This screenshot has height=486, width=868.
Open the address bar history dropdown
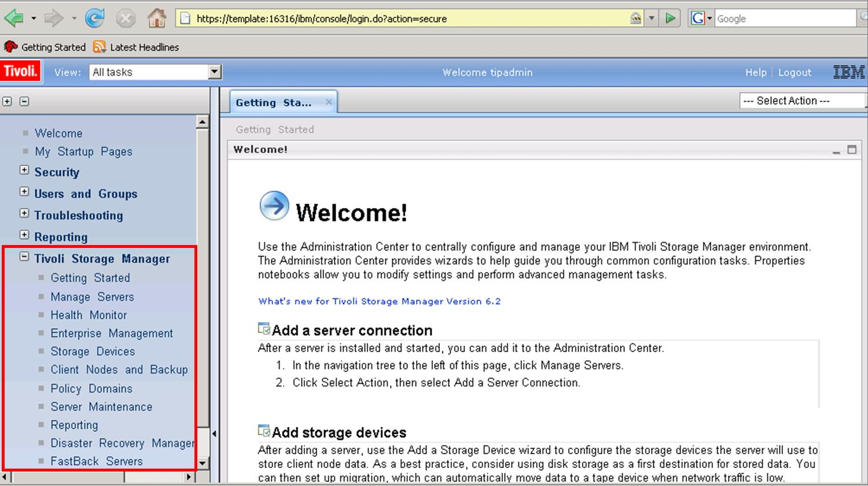point(652,19)
